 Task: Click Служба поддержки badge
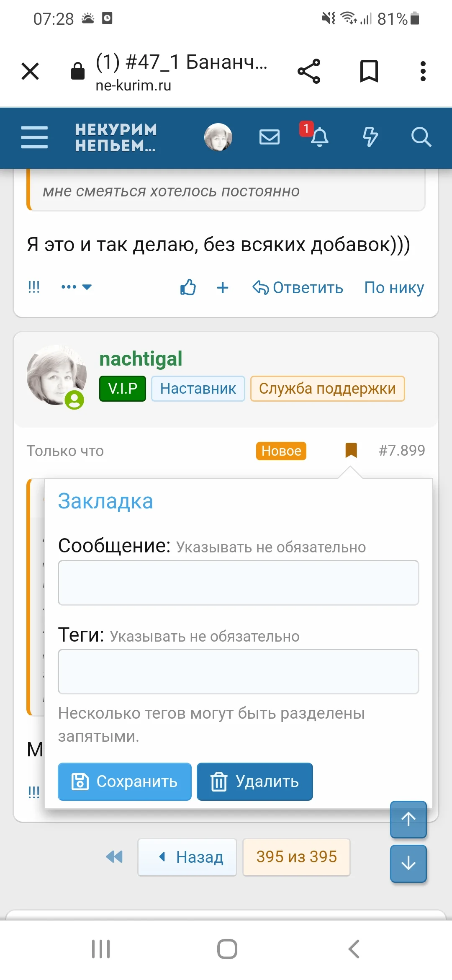point(327,389)
